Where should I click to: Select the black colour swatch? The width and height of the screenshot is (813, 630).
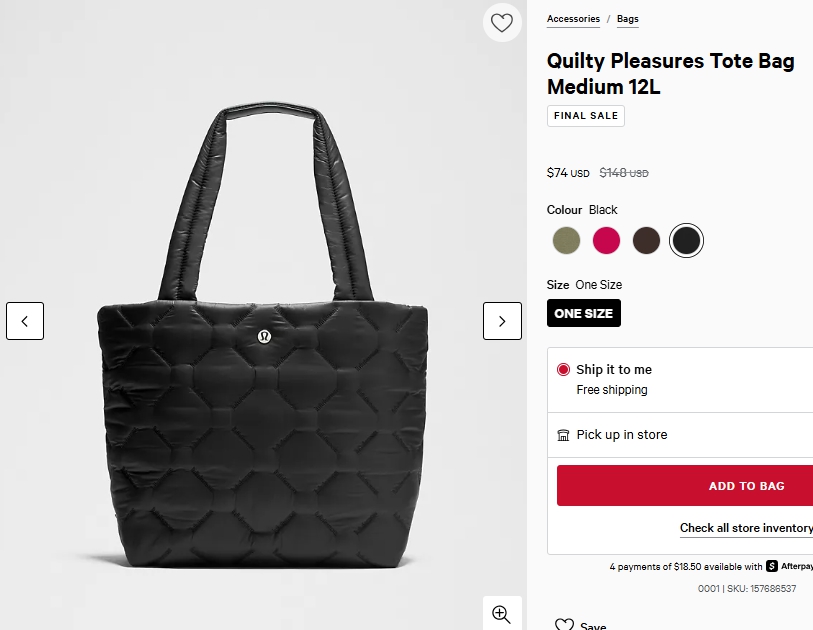pos(686,240)
